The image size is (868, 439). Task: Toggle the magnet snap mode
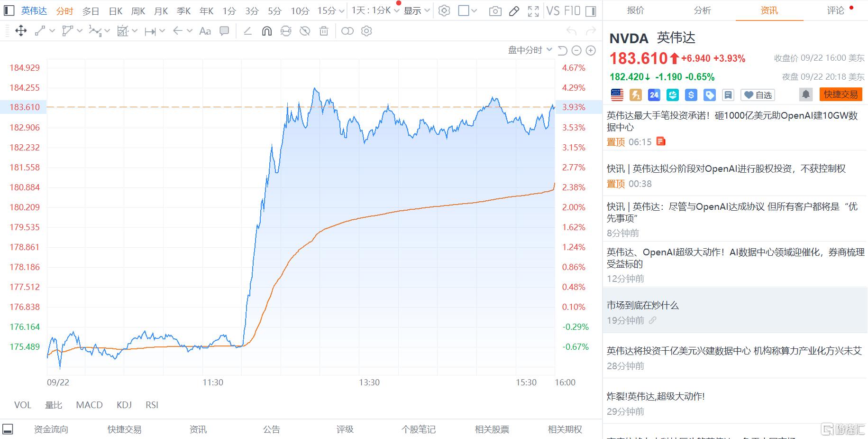(266, 31)
